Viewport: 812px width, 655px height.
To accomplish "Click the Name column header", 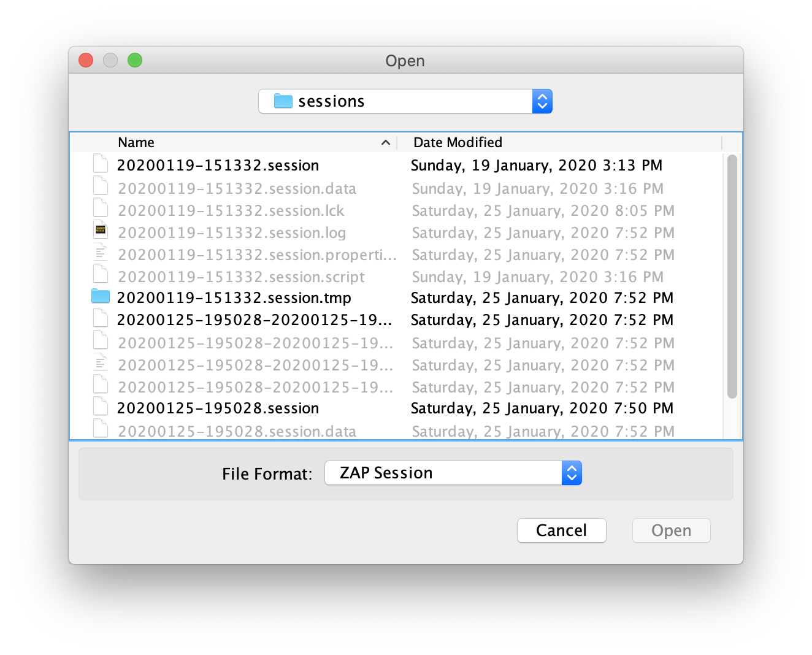I will (x=136, y=142).
